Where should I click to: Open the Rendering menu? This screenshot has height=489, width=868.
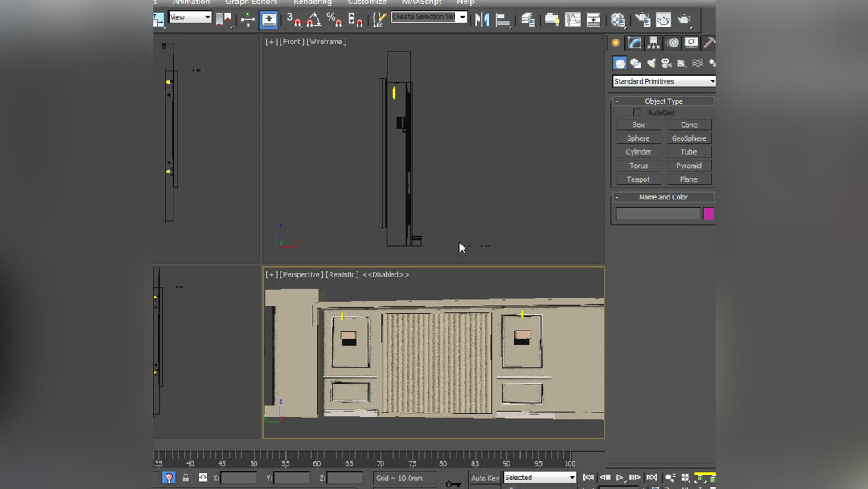coord(313,2)
